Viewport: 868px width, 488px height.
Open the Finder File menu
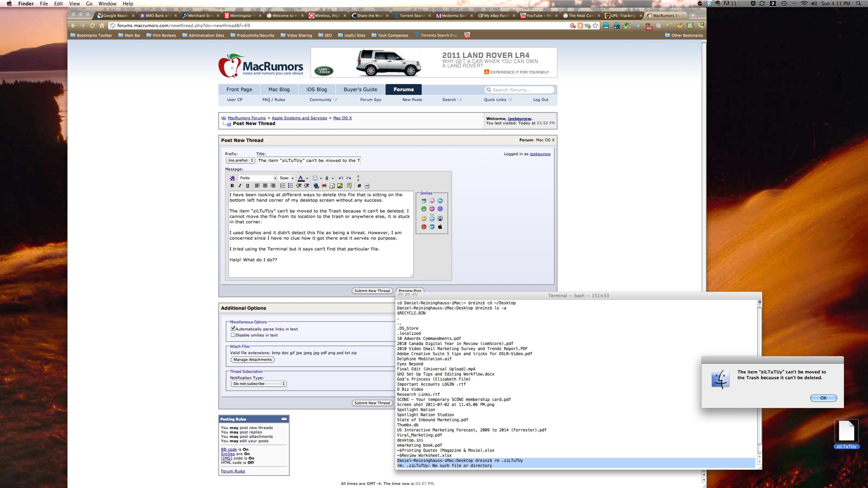44,3
